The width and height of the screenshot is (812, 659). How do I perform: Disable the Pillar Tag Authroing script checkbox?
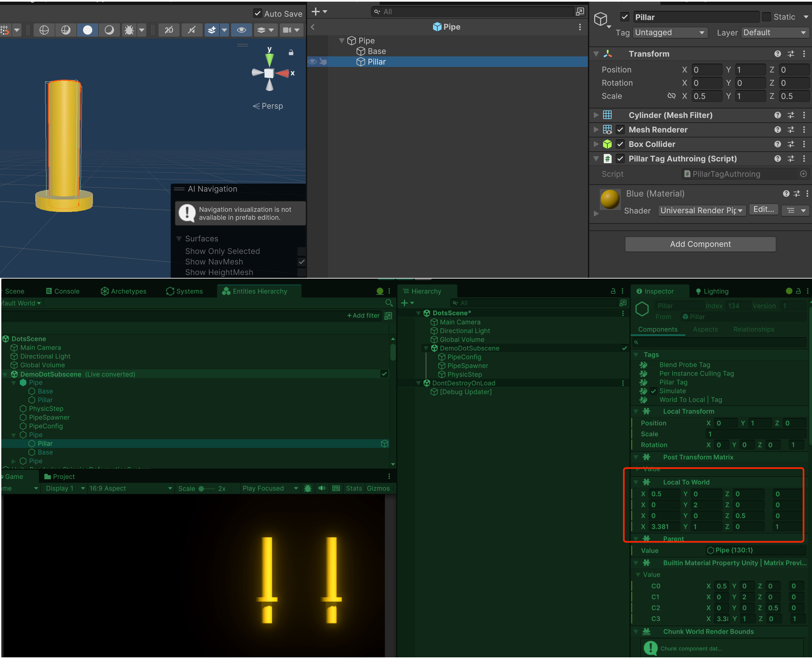[x=620, y=159]
